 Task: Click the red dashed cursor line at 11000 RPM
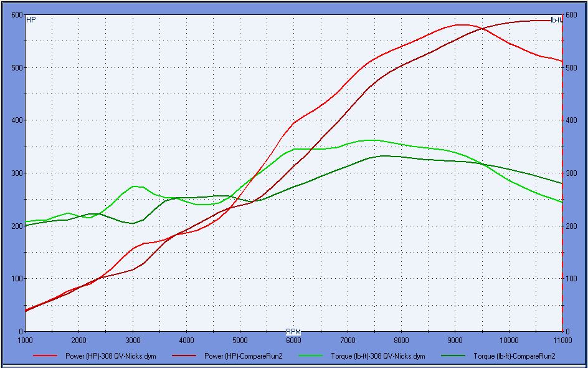point(562,187)
